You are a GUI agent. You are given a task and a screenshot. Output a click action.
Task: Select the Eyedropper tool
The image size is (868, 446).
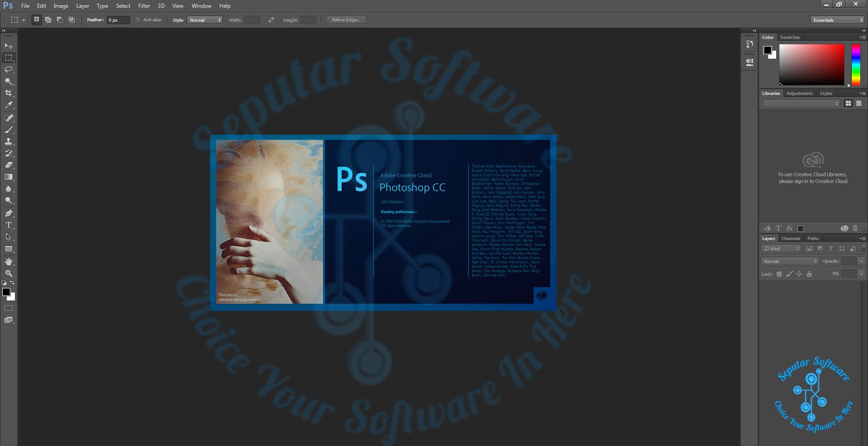[x=9, y=105]
